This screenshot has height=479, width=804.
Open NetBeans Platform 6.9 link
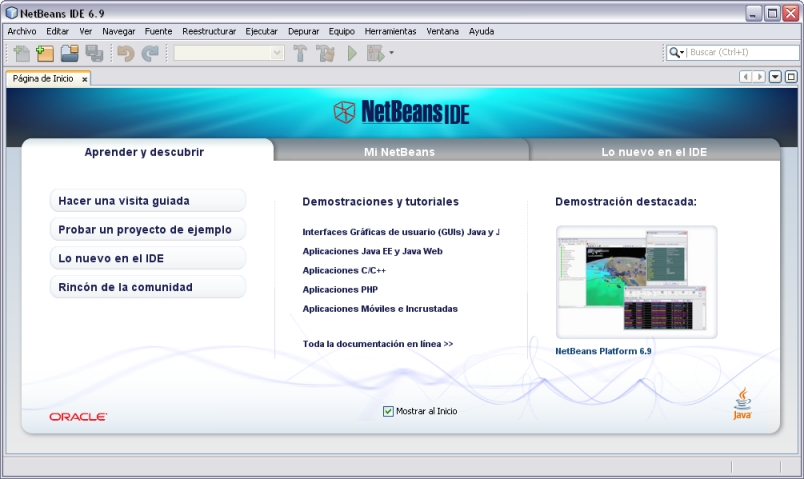(x=603, y=351)
